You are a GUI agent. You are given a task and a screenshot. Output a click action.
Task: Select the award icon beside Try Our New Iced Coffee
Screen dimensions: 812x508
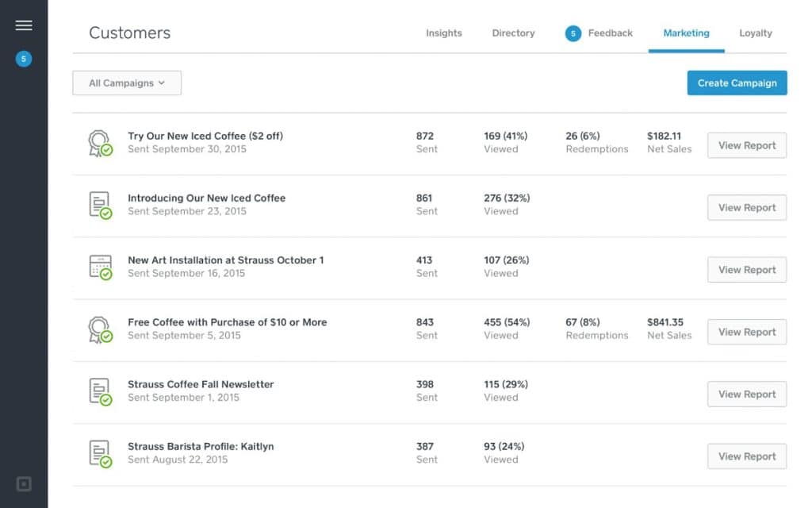click(x=99, y=143)
